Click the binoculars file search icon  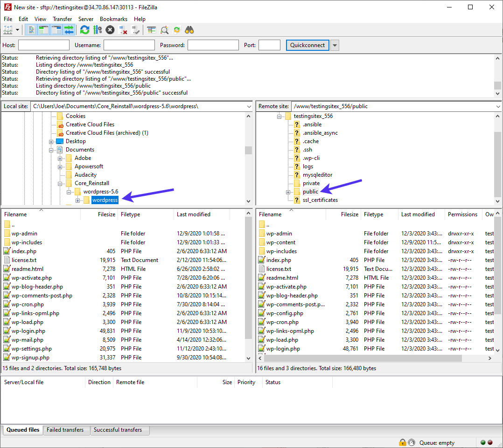click(x=189, y=30)
